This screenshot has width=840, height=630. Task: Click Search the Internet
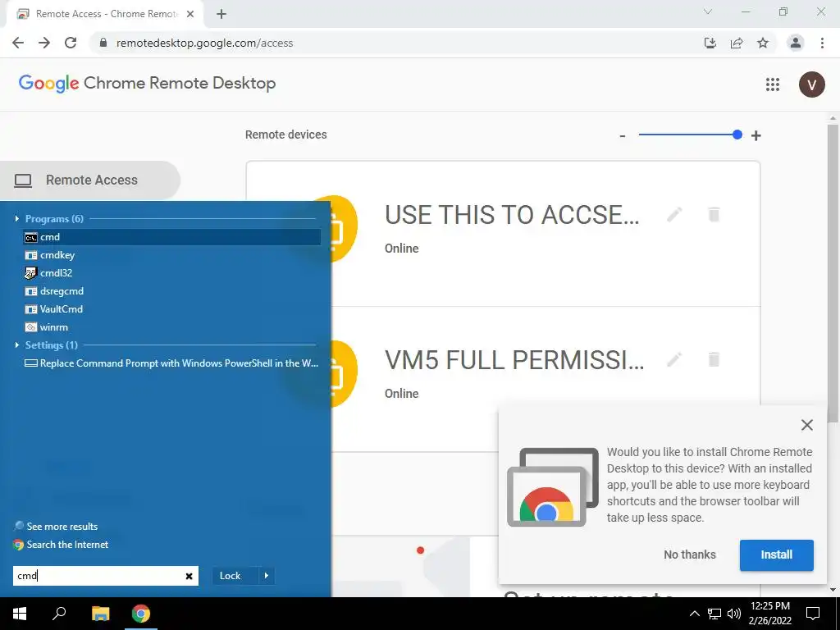(x=61, y=545)
